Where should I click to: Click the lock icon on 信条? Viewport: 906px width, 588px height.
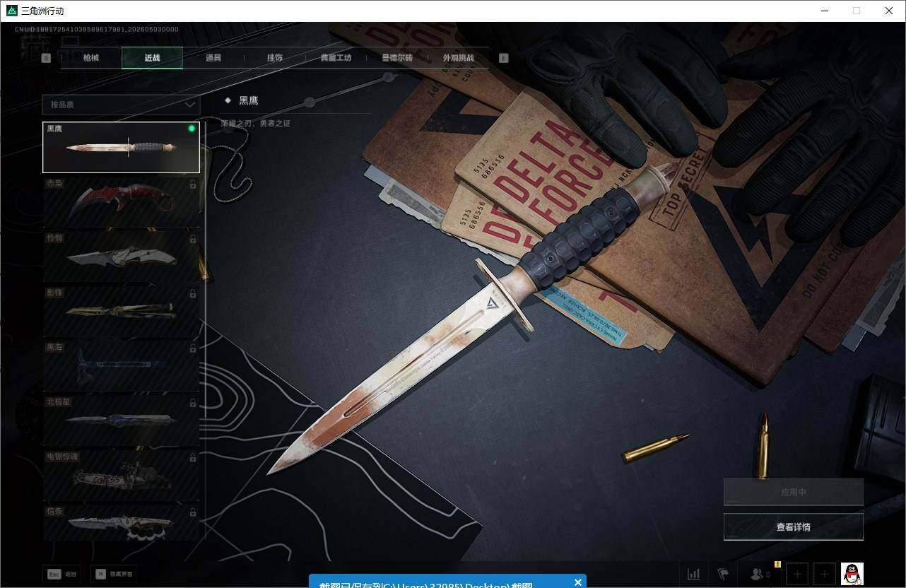point(193,513)
